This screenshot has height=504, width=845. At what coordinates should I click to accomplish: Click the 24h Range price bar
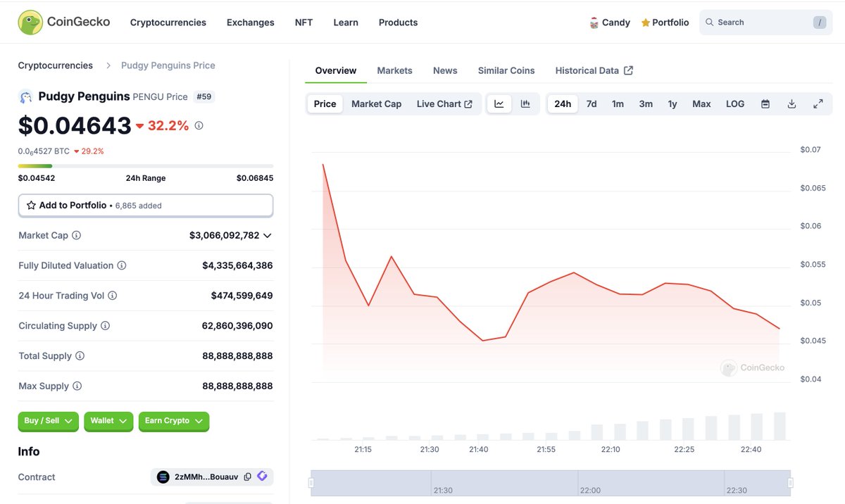pyautogui.click(x=146, y=166)
